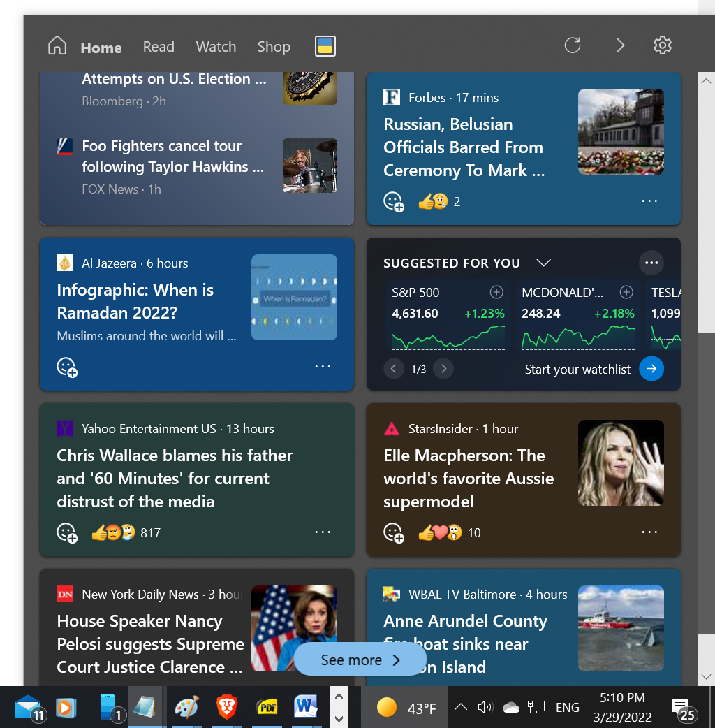The width and height of the screenshot is (715, 728).
Task: Select the Home tab label
Action: click(101, 48)
